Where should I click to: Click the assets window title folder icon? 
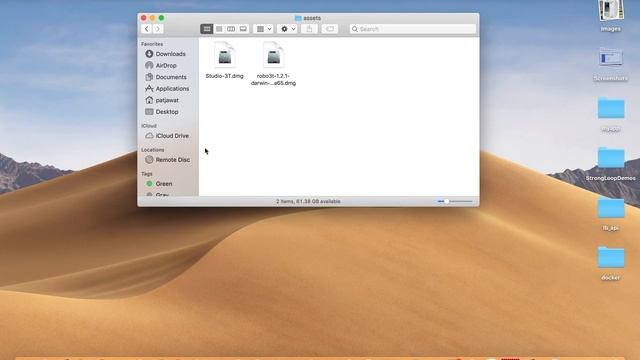click(298, 18)
